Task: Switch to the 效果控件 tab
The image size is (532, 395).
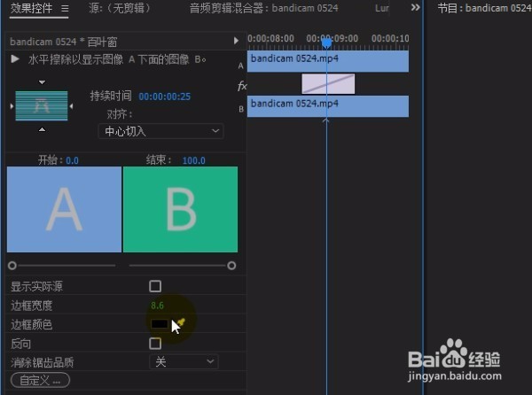Action: pos(31,8)
